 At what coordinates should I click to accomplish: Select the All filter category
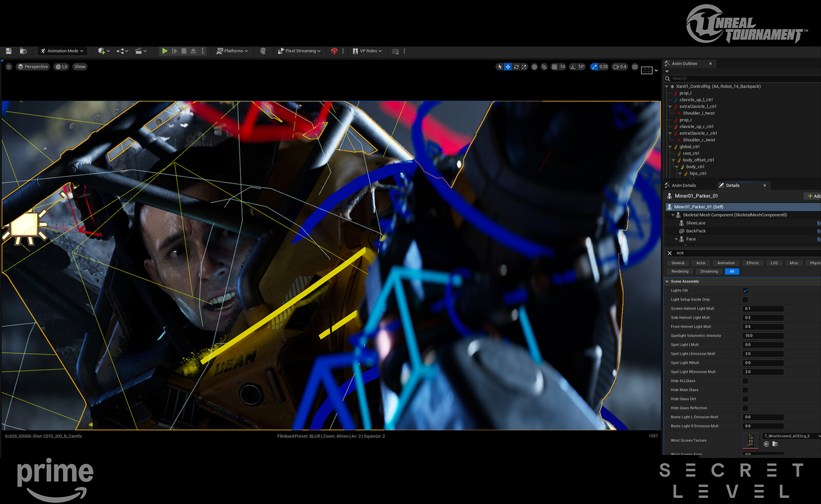pos(732,272)
